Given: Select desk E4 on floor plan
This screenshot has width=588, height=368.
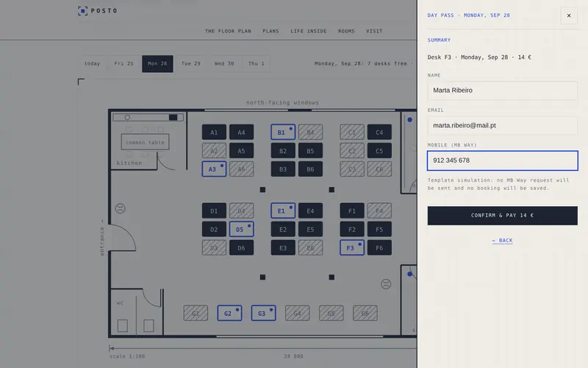Looking at the screenshot, I should tap(310, 210).
